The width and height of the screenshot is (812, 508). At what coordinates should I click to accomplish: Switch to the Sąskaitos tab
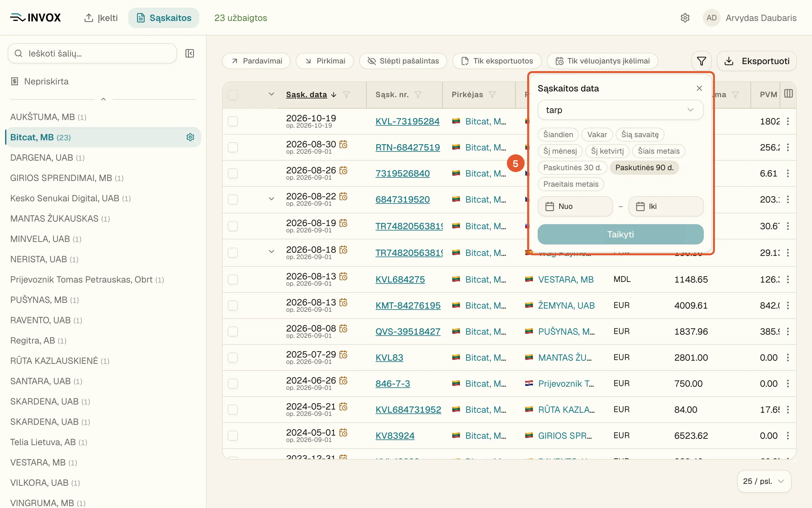(164, 18)
